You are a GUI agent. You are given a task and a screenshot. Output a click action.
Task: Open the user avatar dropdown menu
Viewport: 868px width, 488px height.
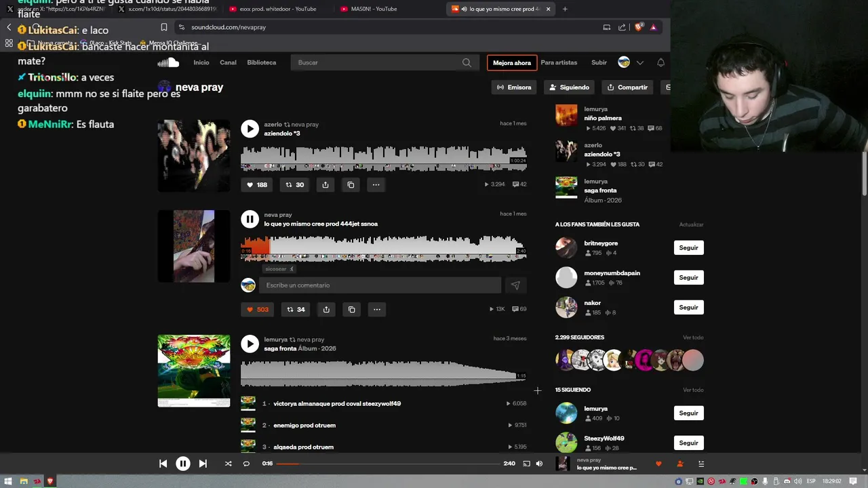631,62
